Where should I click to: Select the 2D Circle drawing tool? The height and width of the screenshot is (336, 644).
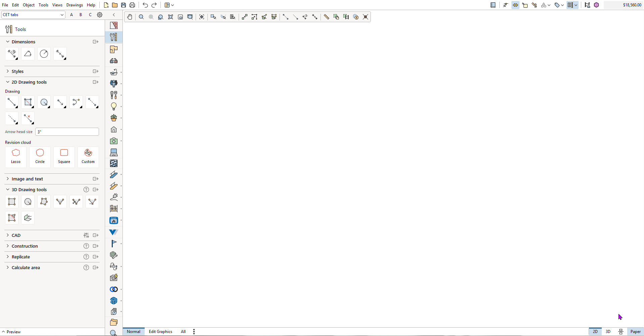point(44,102)
